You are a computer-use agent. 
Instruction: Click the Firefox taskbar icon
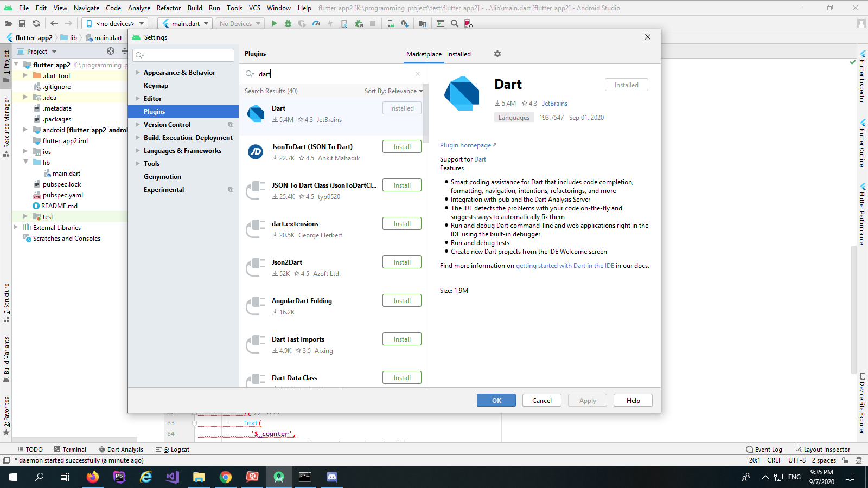pyautogui.click(x=93, y=477)
